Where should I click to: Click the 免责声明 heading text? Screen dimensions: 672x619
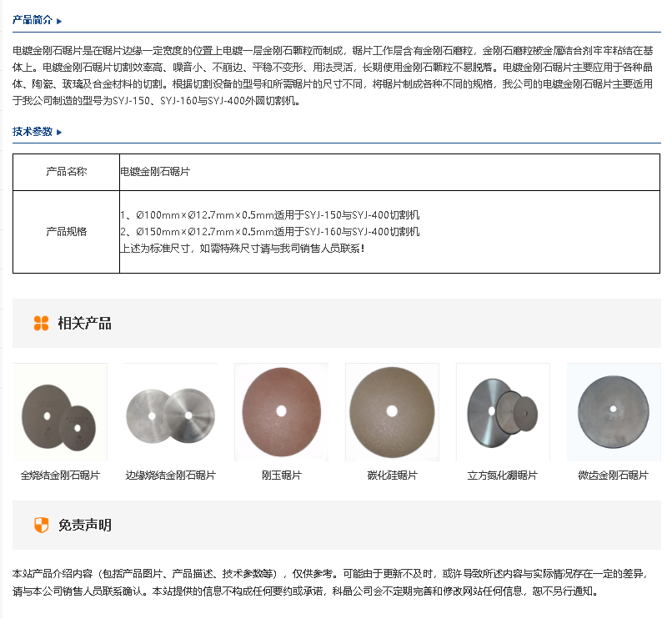84,526
